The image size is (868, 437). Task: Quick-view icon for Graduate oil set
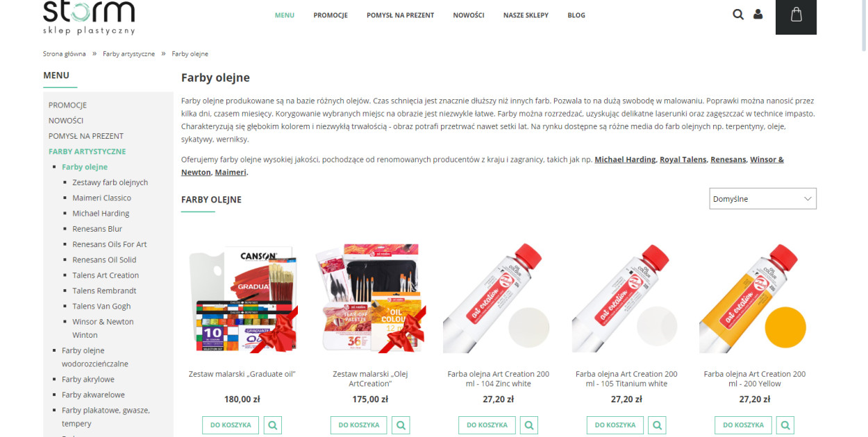coord(273,425)
